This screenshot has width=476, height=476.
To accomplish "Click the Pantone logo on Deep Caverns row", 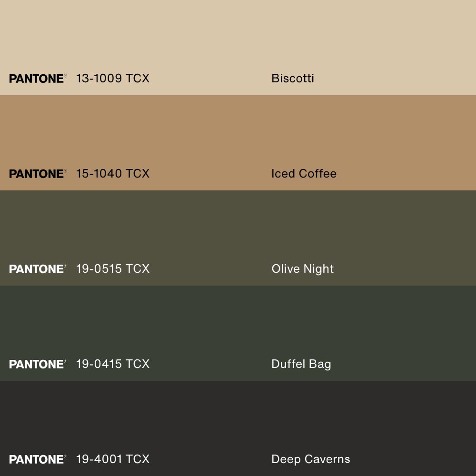I will 38,459.
